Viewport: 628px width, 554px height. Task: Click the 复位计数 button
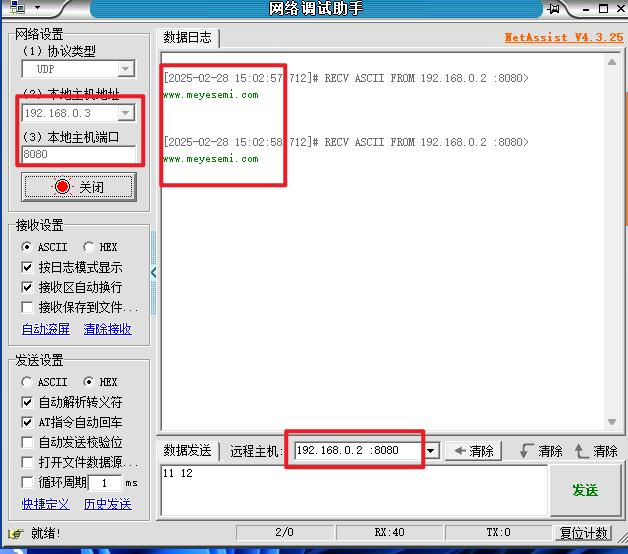[x=583, y=533]
